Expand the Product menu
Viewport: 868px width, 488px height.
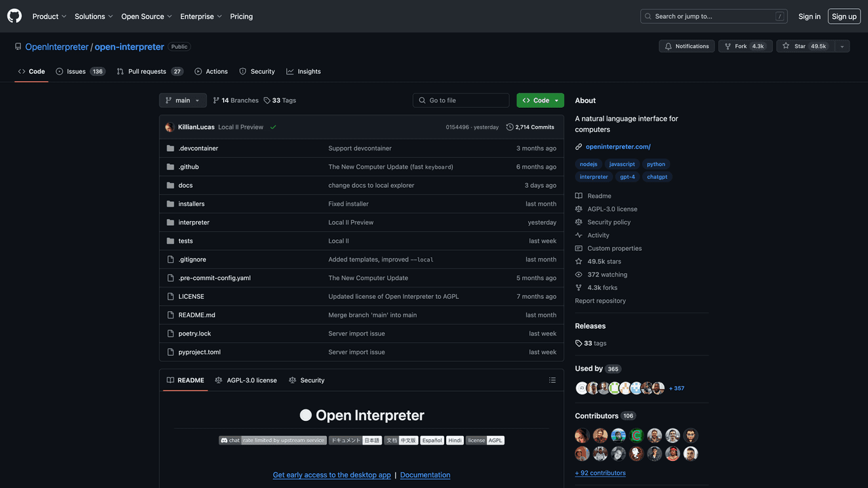pos(50,16)
